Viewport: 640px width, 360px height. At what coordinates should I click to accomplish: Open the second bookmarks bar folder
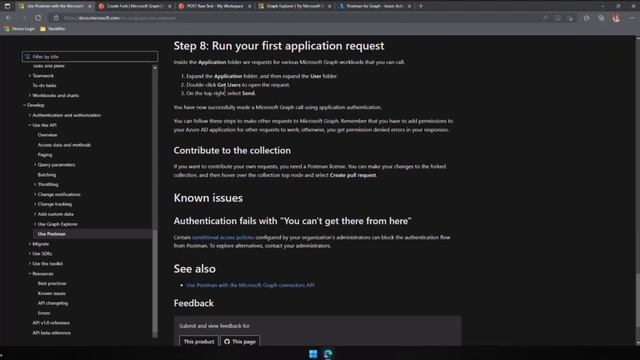click(x=53, y=29)
